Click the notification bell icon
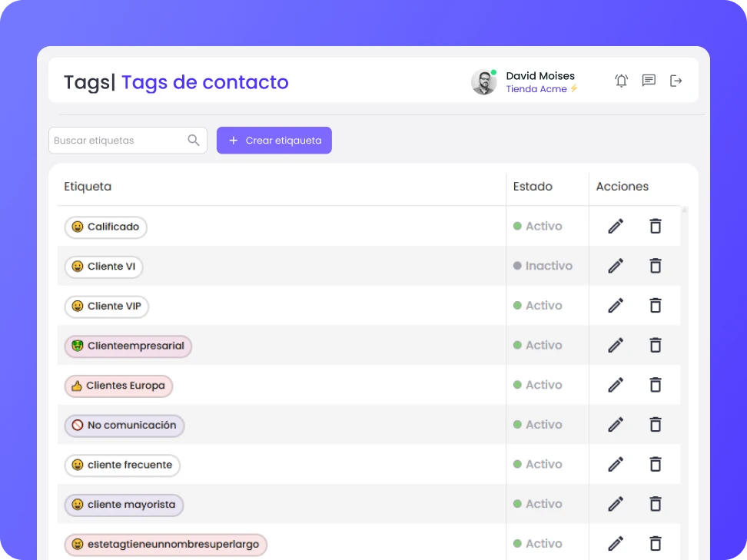This screenshot has height=560, width=747. point(621,80)
